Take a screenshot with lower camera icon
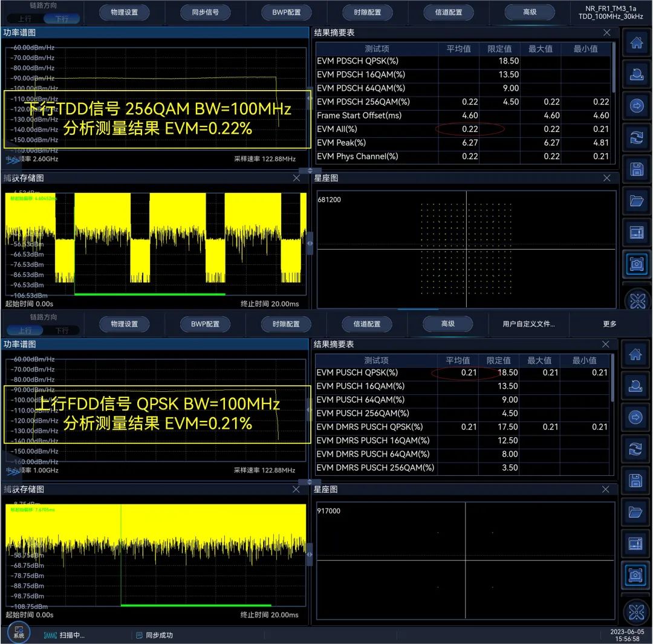This screenshot has width=653, height=644. [x=635, y=575]
